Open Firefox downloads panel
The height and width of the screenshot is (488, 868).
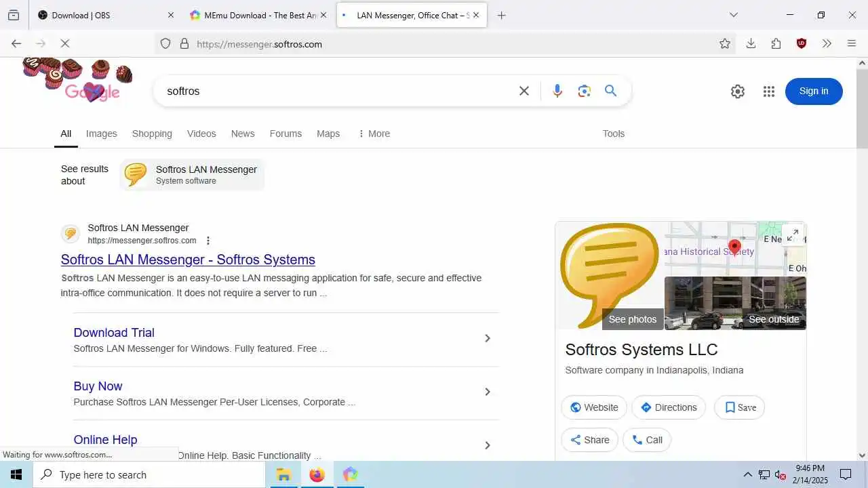[751, 43]
